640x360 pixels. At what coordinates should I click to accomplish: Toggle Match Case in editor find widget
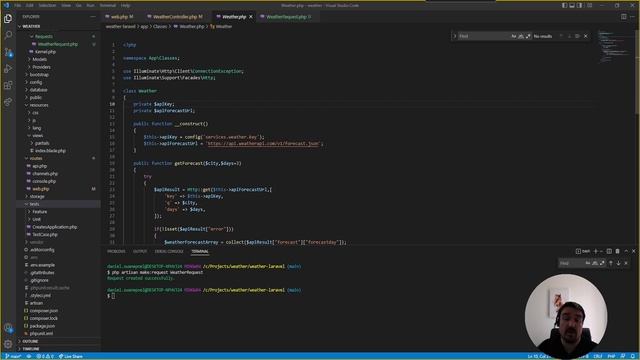tap(513, 36)
